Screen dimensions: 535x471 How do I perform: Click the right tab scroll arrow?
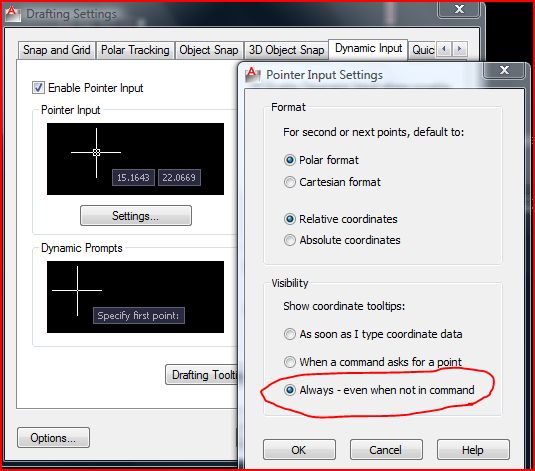tap(460, 49)
